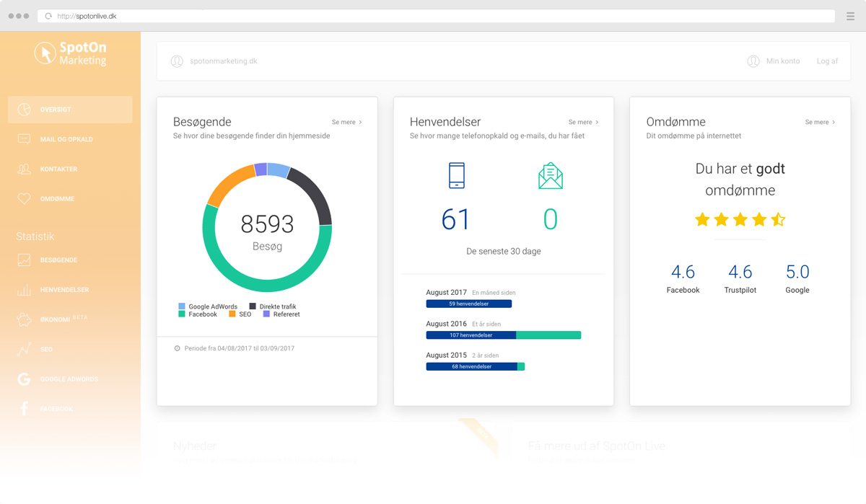The height and width of the screenshot is (504, 866).
Task: Click the Periode fra 04/08/2017 text
Action: (x=240, y=348)
